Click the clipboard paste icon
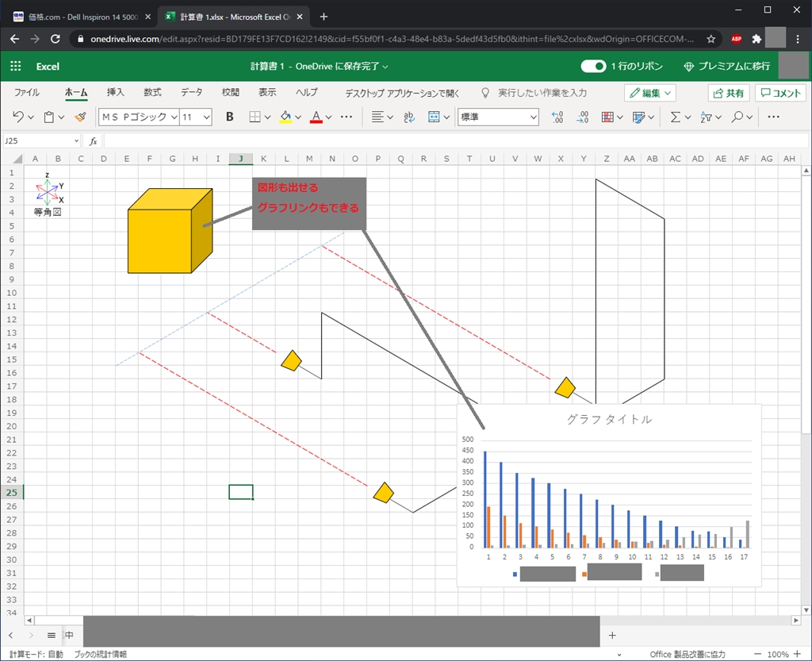The width and height of the screenshot is (812, 661). pyautogui.click(x=48, y=117)
